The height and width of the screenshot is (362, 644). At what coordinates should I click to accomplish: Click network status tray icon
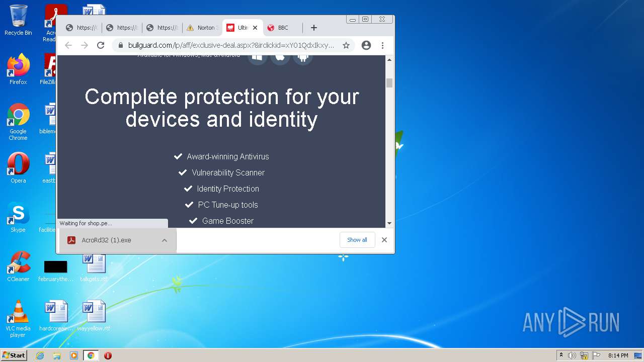click(584, 355)
